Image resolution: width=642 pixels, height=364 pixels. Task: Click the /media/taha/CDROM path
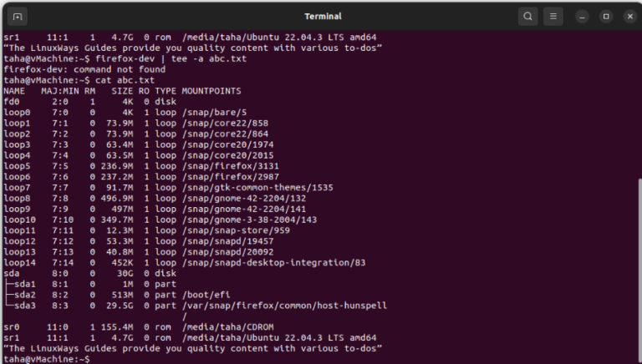[227, 327]
